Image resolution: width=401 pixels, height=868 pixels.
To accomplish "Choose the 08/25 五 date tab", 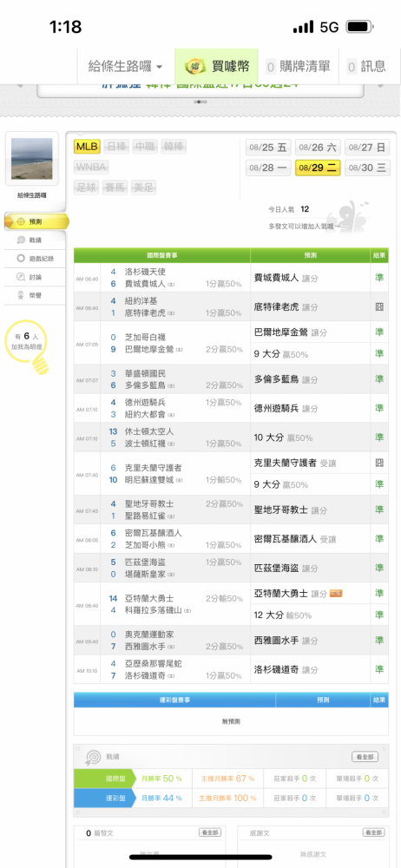I will click(268, 148).
